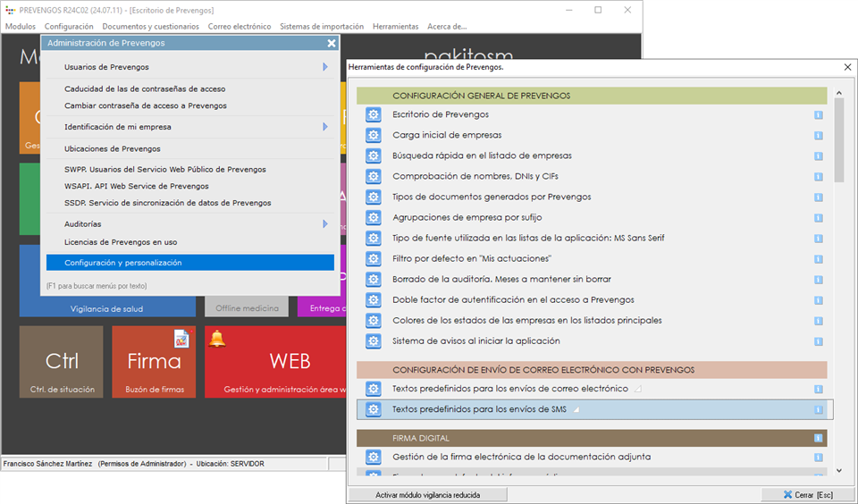The image size is (858, 504).
Task: Expand Usuarios de Prevengos submenu
Action: pos(325,67)
